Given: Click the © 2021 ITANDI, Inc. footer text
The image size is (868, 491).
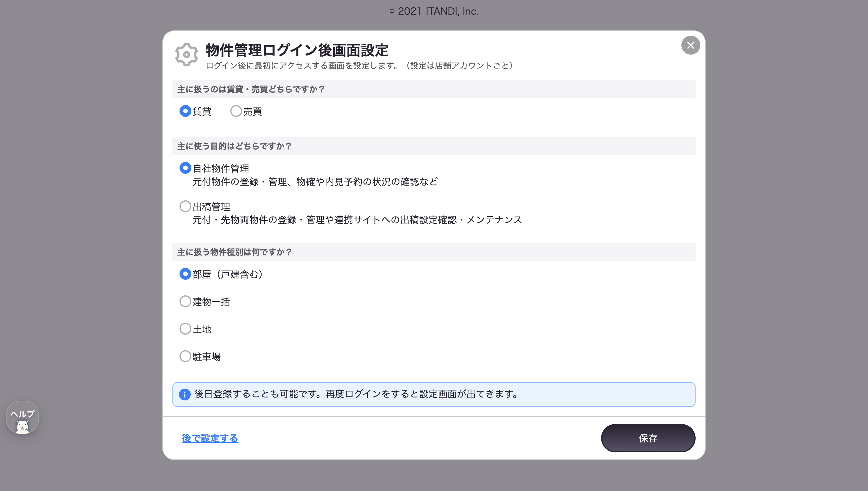Looking at the screenshot, I should 434,11.
